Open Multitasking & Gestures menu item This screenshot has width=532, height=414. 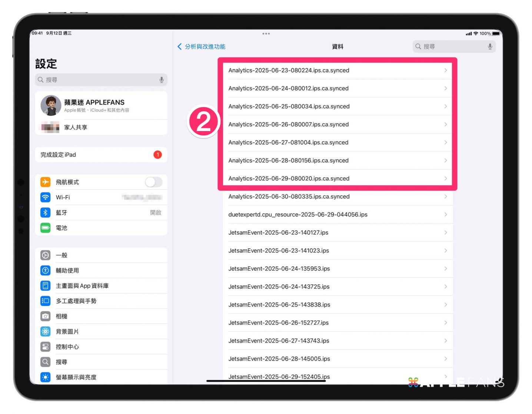coord(76,301)
